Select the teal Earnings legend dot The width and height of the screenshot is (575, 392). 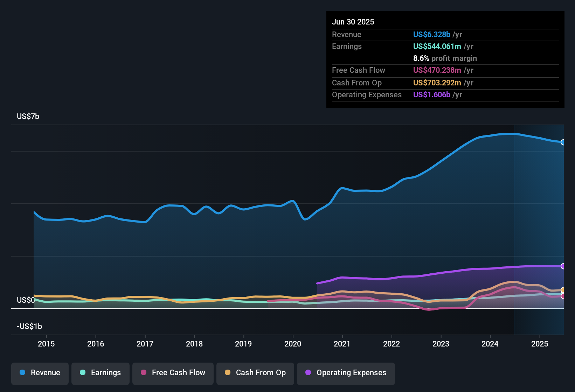82,373
